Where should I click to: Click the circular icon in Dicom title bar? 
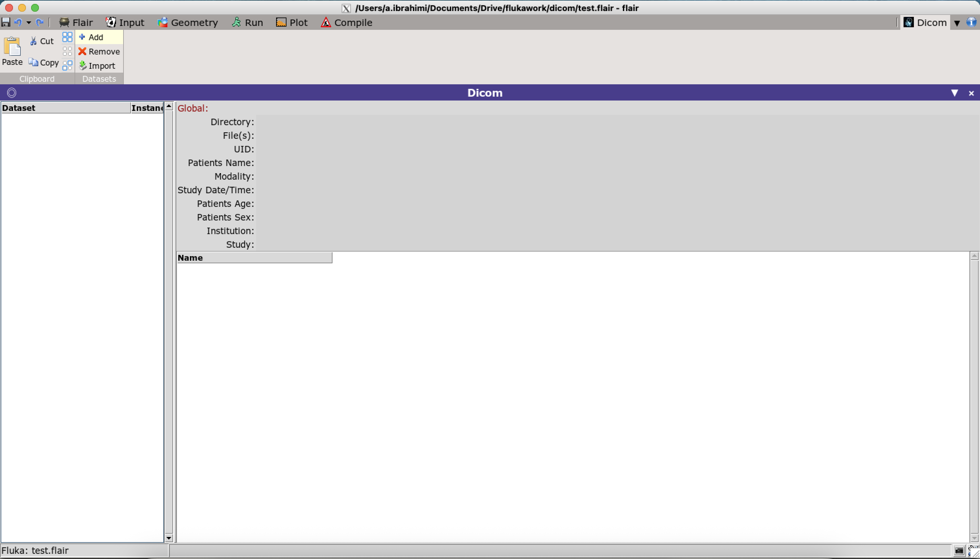[x=12, y=92]
